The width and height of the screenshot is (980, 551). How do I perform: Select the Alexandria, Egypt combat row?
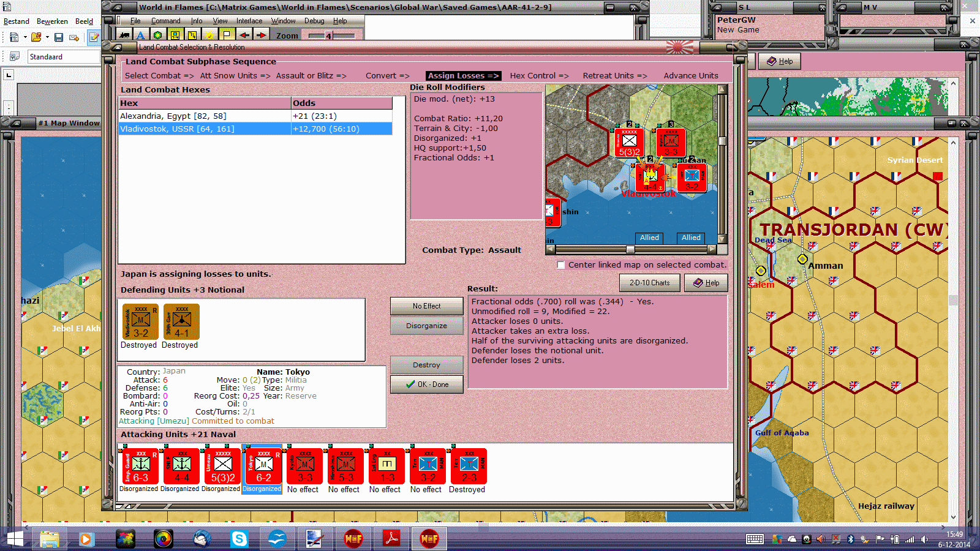coord(255,116)
